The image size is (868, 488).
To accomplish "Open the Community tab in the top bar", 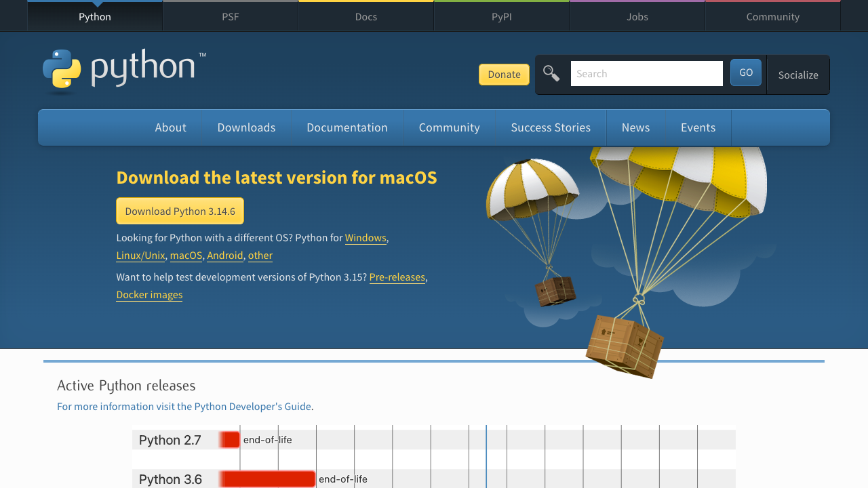I will pyautogui.click(x=773, y=16).
